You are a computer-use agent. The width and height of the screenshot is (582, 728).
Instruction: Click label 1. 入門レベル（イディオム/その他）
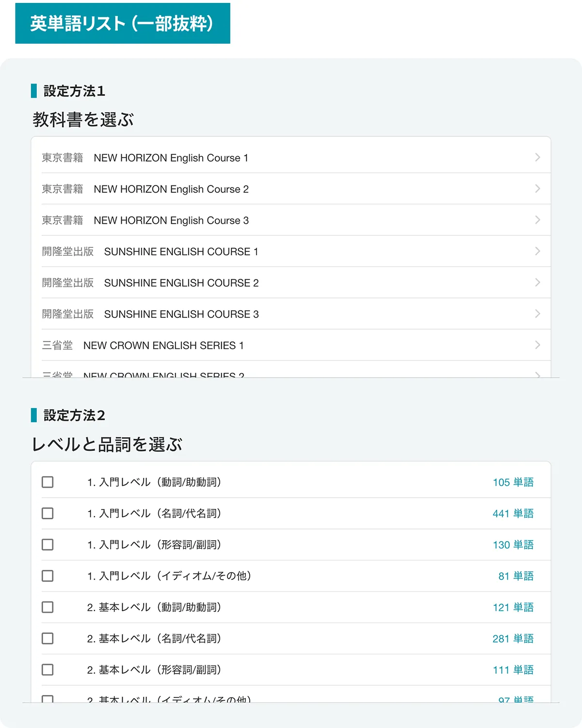tap(169, 576)
